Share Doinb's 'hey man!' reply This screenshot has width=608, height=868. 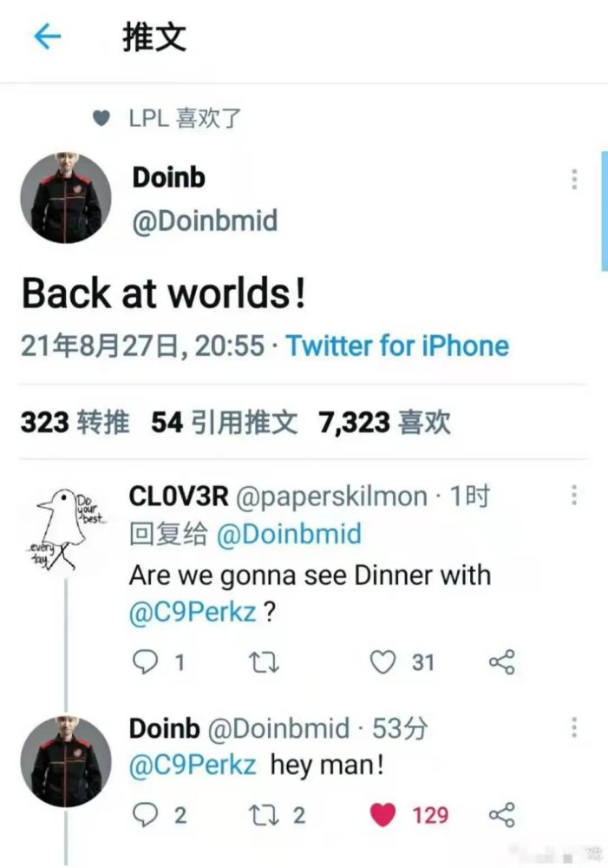502,815
